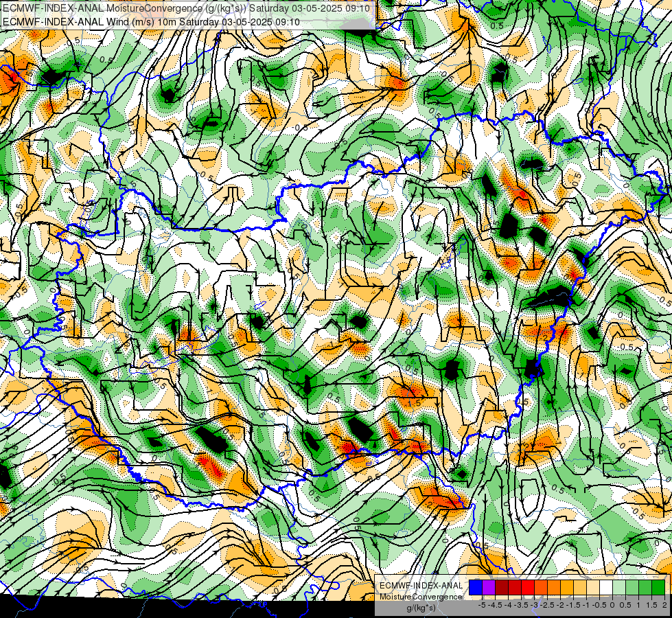Pick the legend swatch between 0.5 and 1
672x618 pixels.
[632, 587]
